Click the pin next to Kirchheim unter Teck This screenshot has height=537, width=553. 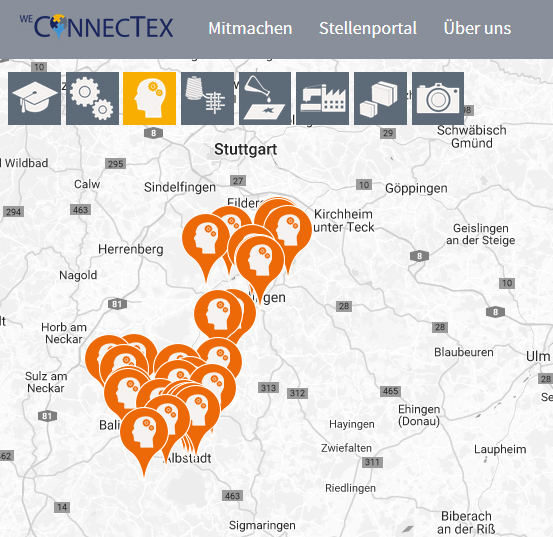point(288,233)
